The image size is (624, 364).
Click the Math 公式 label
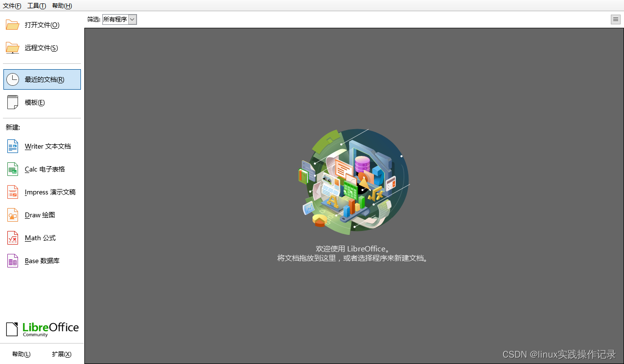point(40,238)
